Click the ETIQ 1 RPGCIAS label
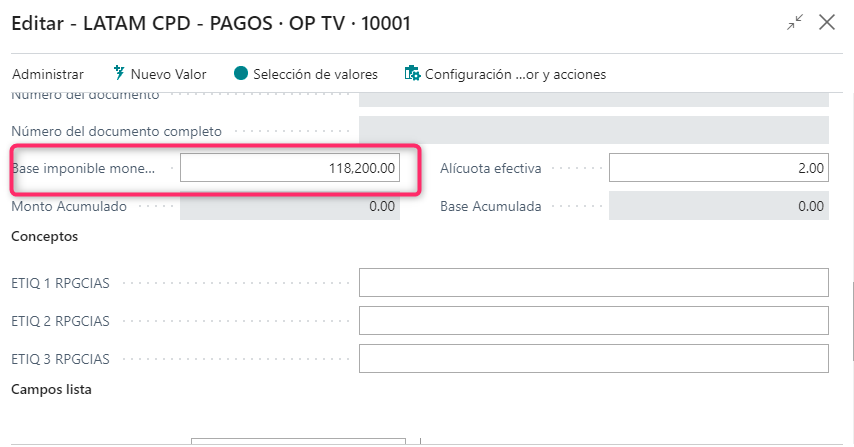 coord(60,283)
